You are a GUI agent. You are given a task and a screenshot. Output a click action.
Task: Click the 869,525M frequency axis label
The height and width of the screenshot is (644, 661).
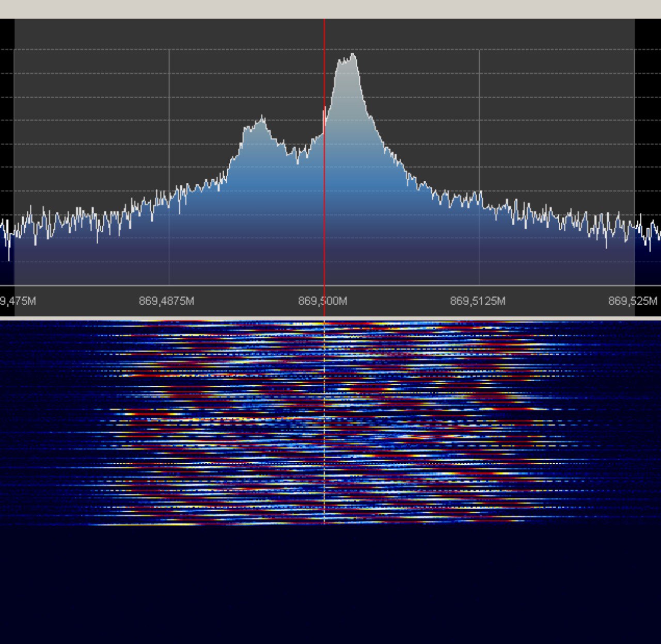pyautogui.click(x=633, y=301)
